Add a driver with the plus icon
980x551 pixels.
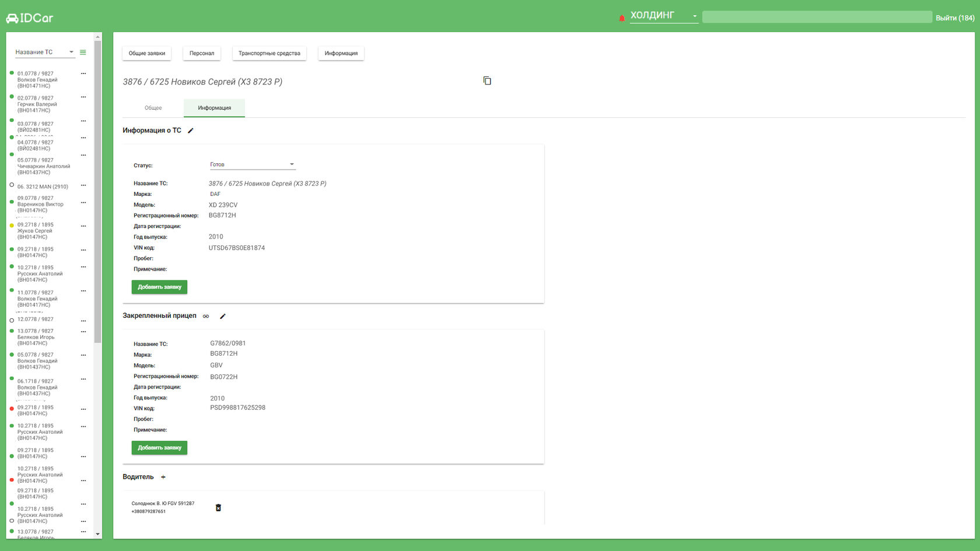click(x=163, y=477)
